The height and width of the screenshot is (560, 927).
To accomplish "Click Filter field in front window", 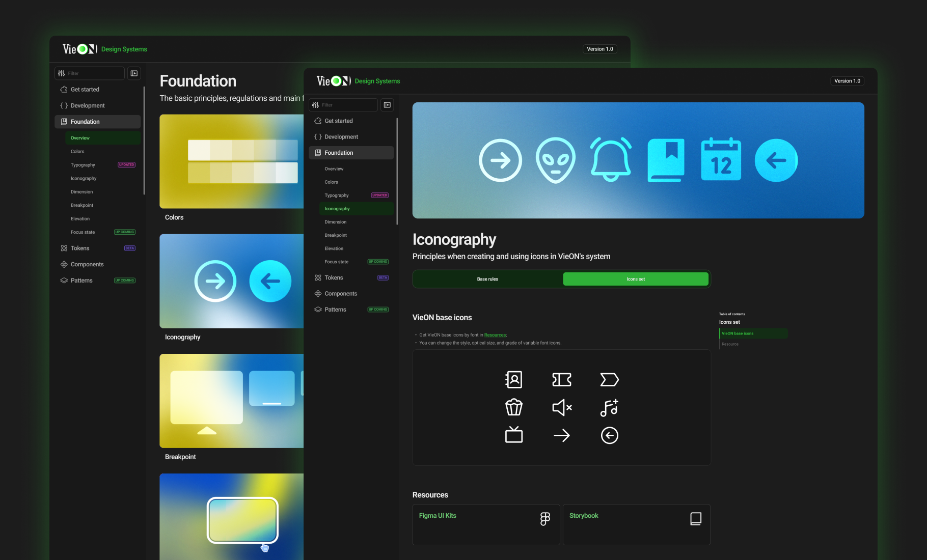I will click(x=343, y=105).
